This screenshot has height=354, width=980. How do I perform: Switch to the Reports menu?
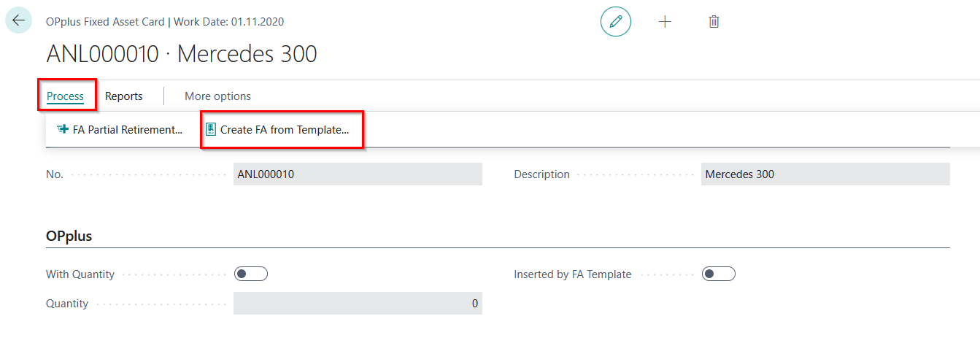tap(123, 96)
